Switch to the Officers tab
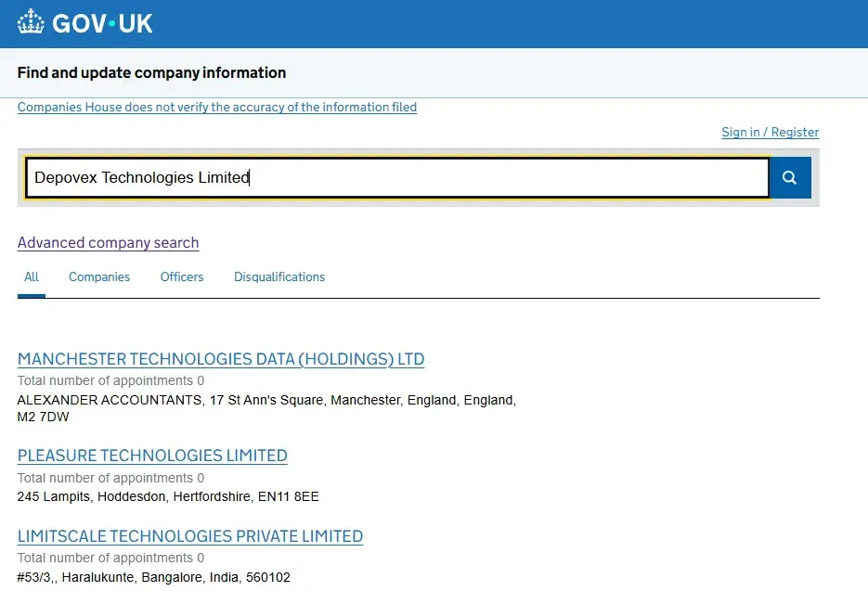This screenshot has height=591, width=868. (x=182, y=276)
